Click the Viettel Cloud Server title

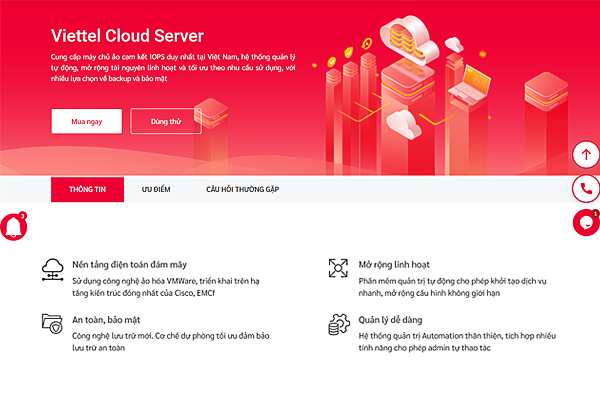pos(127,36)
